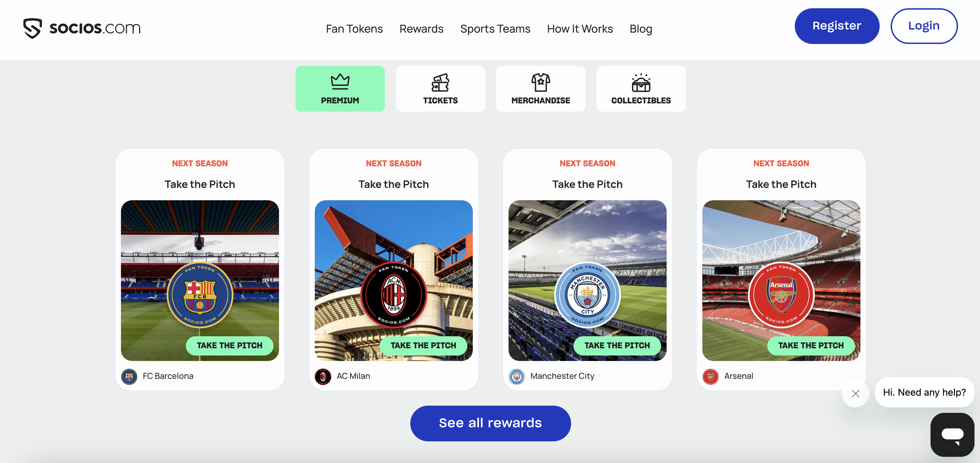
Task: Open the Arsenal stadium reward image
Action: [781, 280]
